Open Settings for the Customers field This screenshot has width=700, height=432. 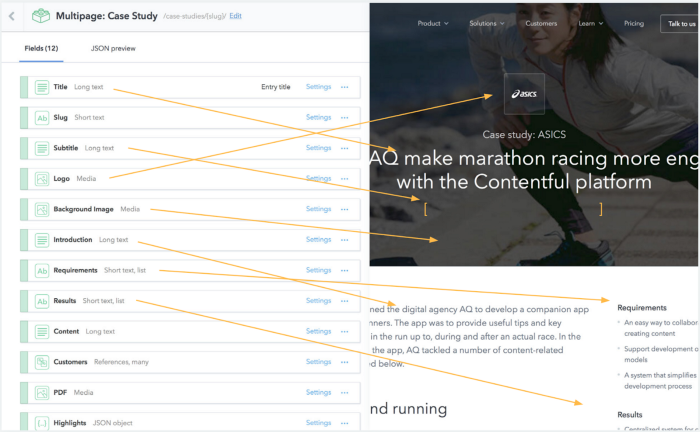(x=318, y=362)
